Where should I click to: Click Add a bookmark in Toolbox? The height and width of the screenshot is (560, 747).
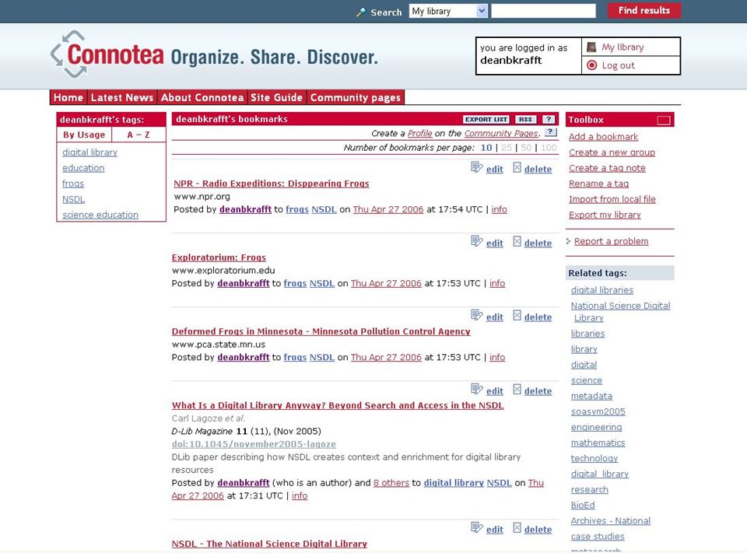(603, 137)
